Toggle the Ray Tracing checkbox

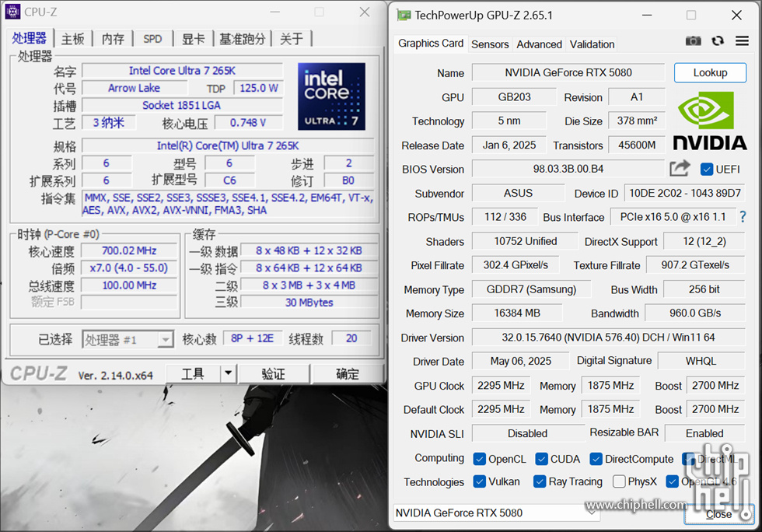[540, 481]
